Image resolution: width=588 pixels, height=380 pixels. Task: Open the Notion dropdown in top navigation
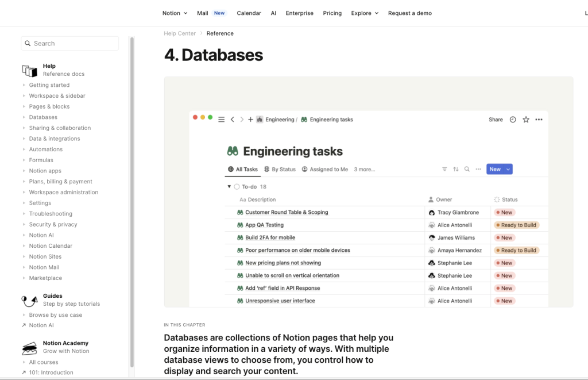175,13
